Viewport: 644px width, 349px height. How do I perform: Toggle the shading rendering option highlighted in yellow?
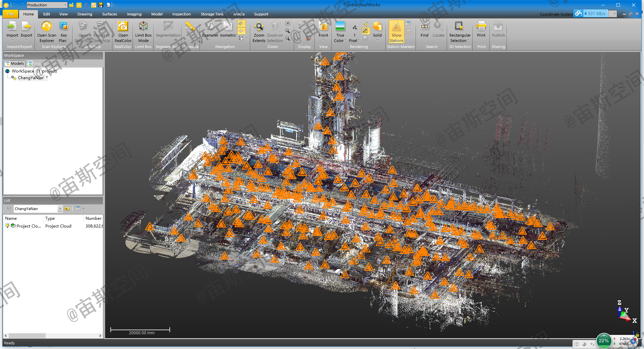pos(365,31)
